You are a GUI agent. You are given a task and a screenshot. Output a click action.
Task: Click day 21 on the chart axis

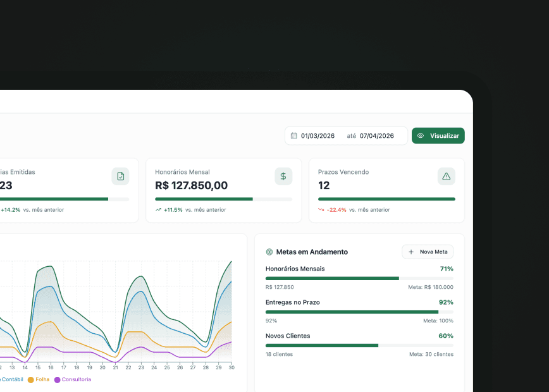(x=115, y=367)
